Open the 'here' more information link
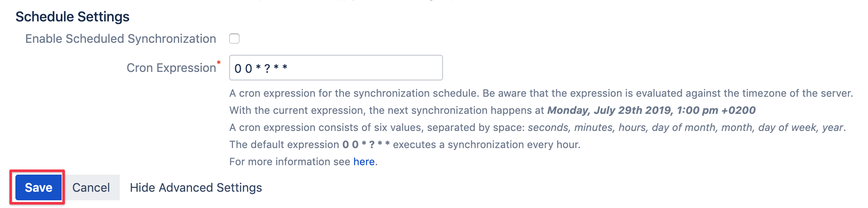Screen dimensions: 868x208 point(363,162)
